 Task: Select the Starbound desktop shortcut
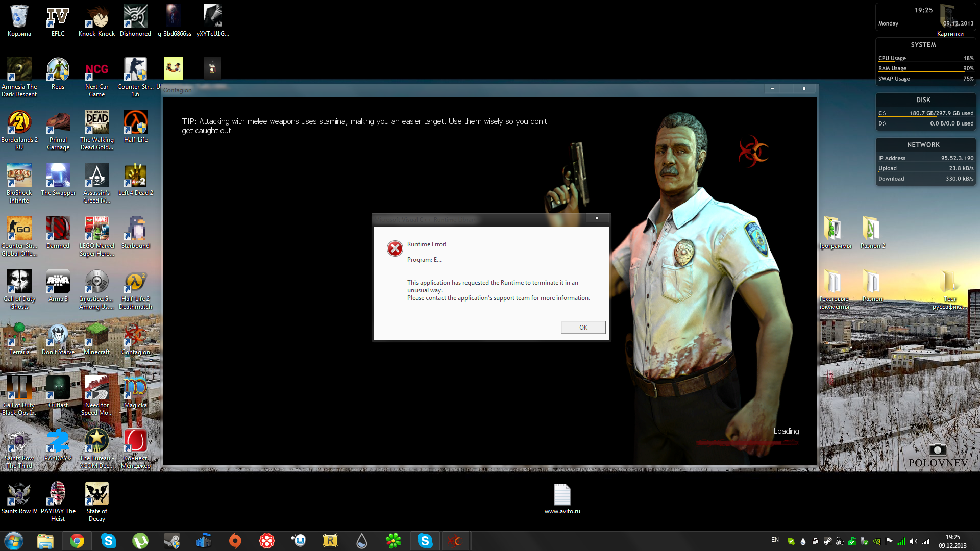(x=136, y=233)
